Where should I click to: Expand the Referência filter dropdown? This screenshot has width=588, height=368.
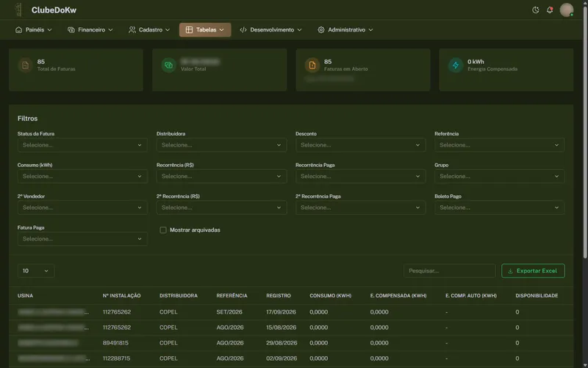tap(500, 145)
